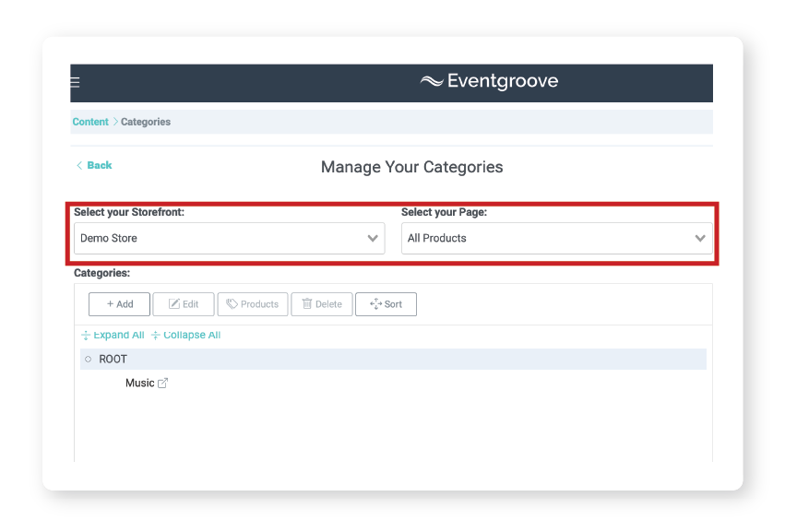
Task: Open the Demo Store storefront dropdown
Action: pyautogui.click(x=229, y=238)
